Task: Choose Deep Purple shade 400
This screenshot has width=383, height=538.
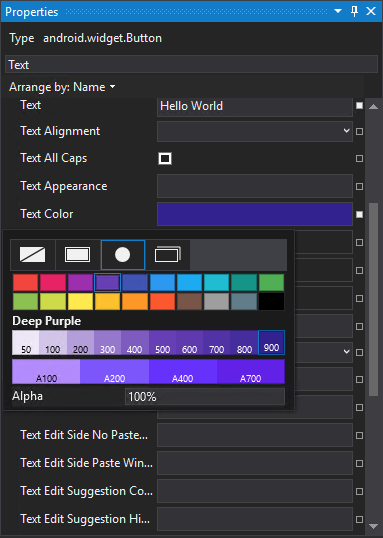Action: 135,342
